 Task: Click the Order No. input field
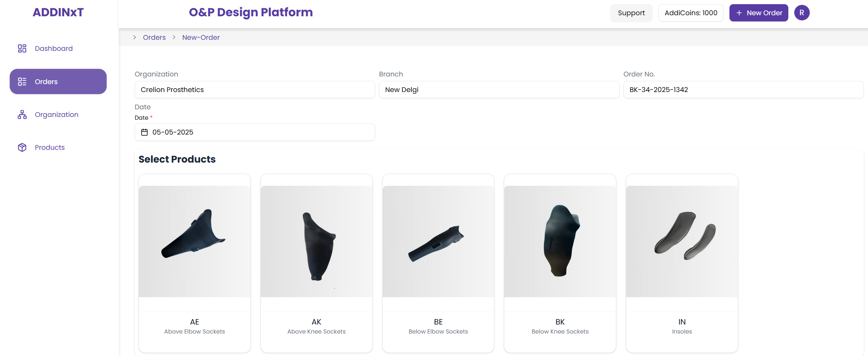tap(743, 90)
